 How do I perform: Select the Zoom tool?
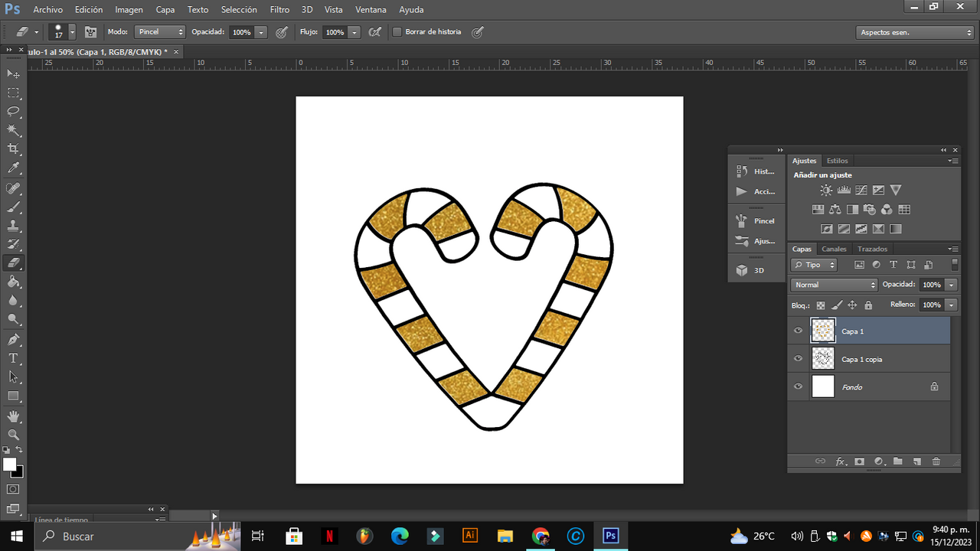[14, 435]
